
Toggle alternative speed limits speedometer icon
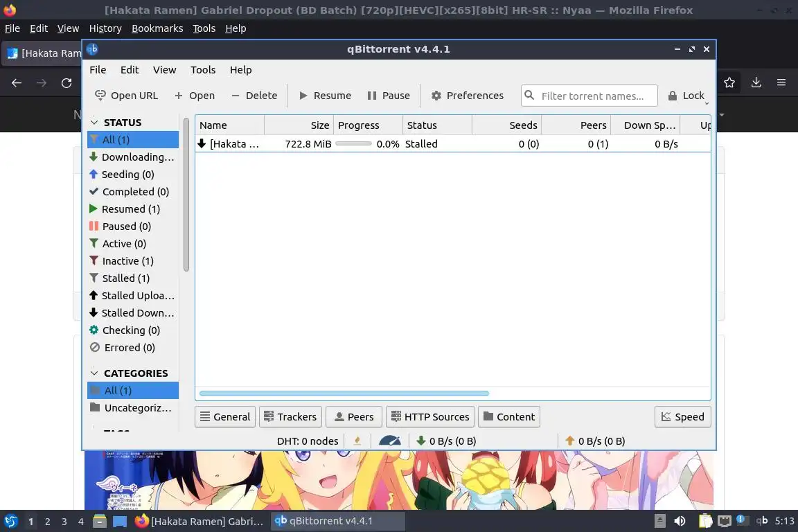point(390,441)
